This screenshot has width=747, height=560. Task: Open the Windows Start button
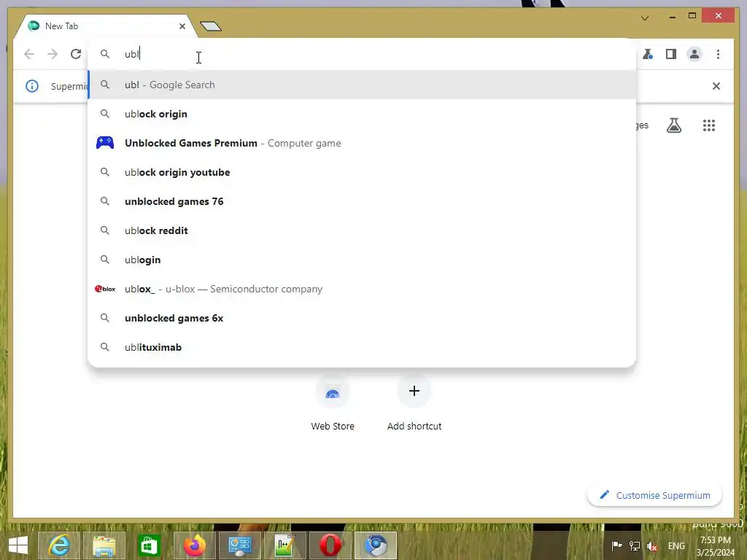point(18,545)
